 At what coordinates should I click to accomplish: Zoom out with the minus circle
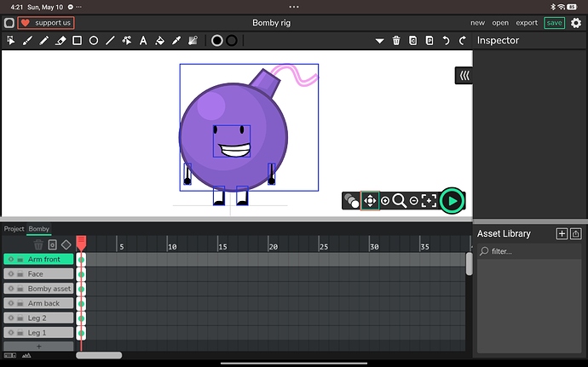(x=413, y=201)
